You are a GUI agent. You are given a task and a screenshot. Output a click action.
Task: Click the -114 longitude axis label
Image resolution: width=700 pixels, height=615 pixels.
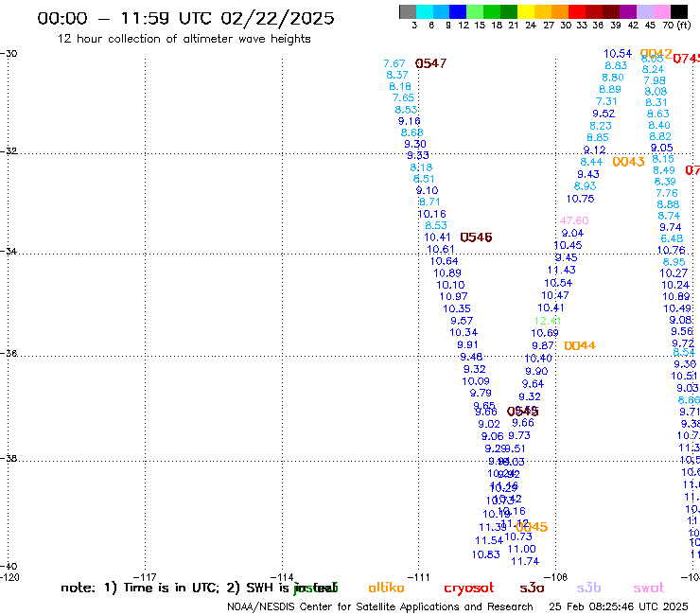[282, 577]
